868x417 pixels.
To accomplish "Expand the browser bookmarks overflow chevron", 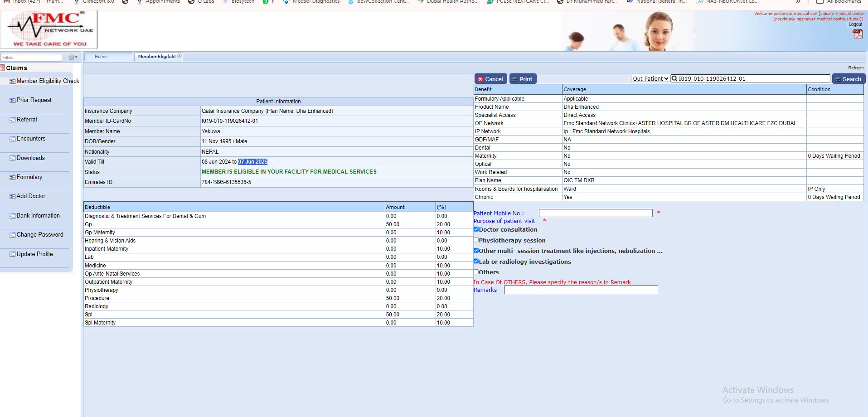I will point(798,2).
